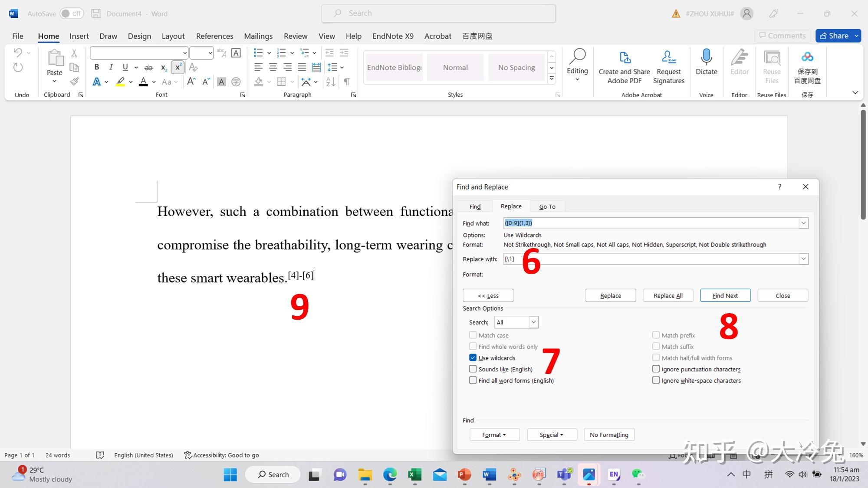Image resolution: width=868 pixels, height=488 pixels.
Task: Click into the Replace with field
Action: 651,259
